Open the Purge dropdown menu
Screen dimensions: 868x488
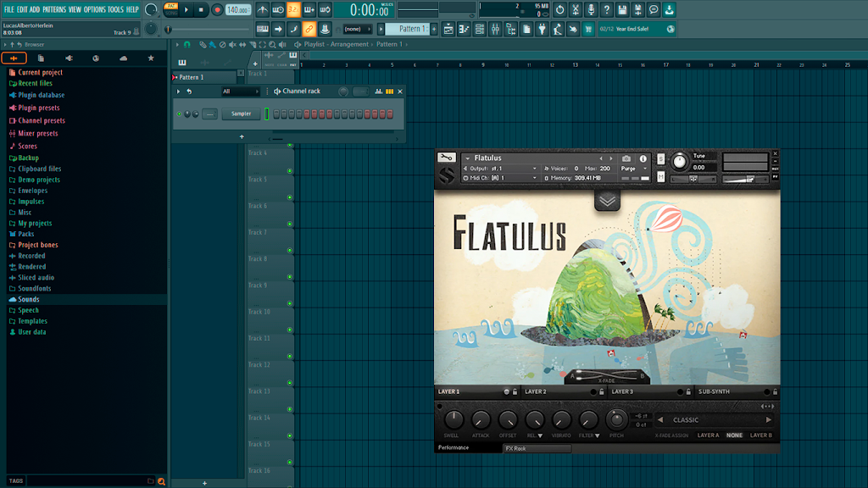634,169
